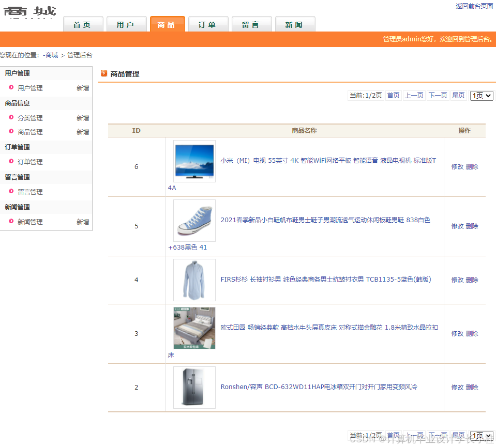Click 删除 for product ID 5
This screenshot has height=448, width=496.
(x=472, y=226)
